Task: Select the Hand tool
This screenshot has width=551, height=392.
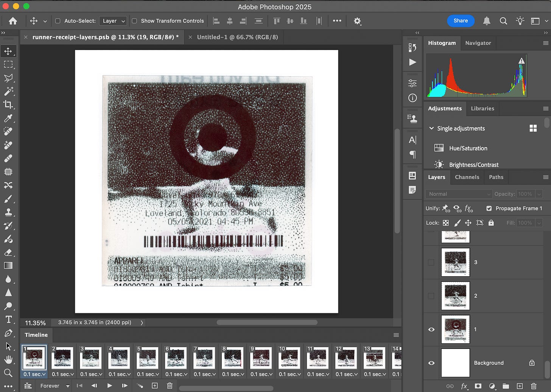Action: tap(8, 360)
